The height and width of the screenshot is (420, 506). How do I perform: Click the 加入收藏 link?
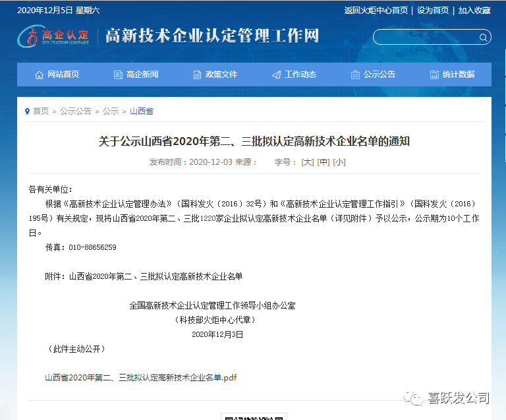474,11
